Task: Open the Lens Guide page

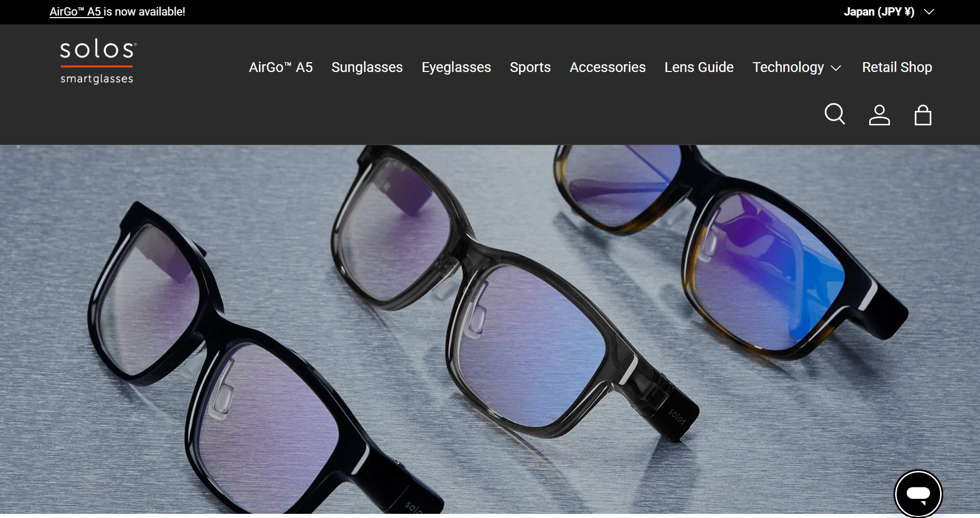Action: pyautogui.click(x=698, y=67)
